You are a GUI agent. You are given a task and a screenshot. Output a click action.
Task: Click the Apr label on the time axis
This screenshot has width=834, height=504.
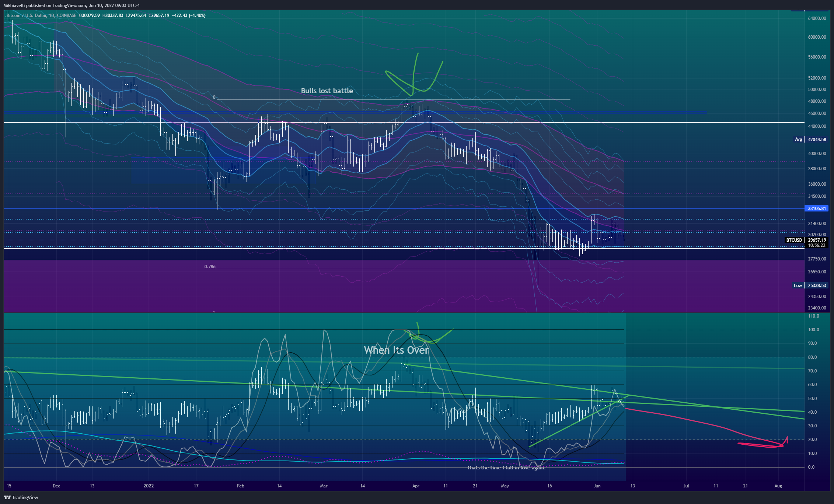click(x=416, y=486)
